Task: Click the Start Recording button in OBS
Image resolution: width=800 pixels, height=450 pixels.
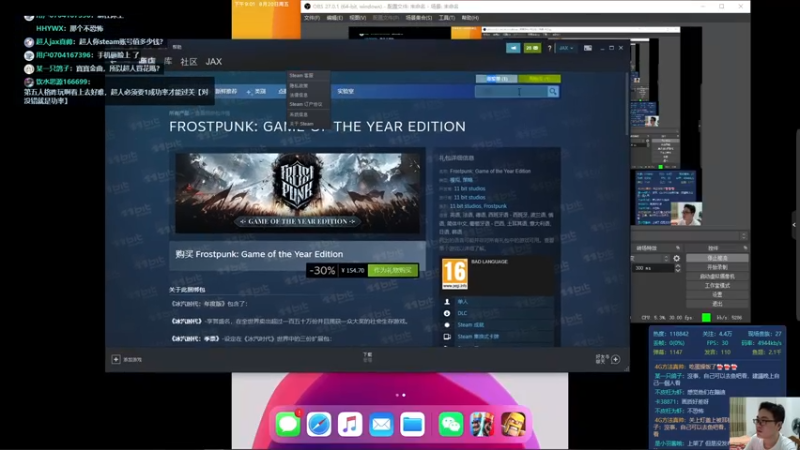Action: (x=717, y=267)
